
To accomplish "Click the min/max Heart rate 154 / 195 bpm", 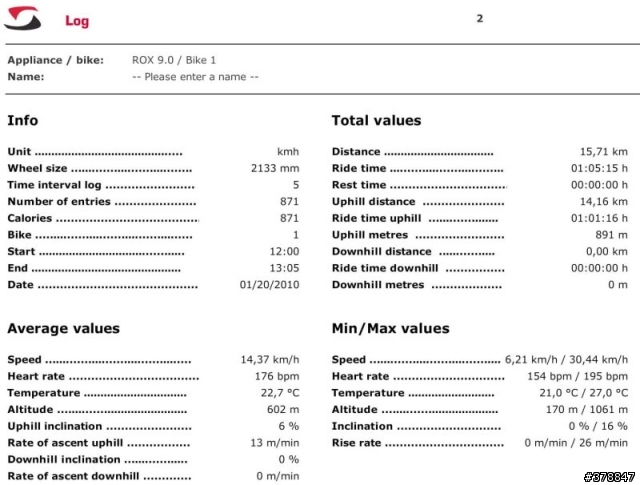I will [578, 376].
